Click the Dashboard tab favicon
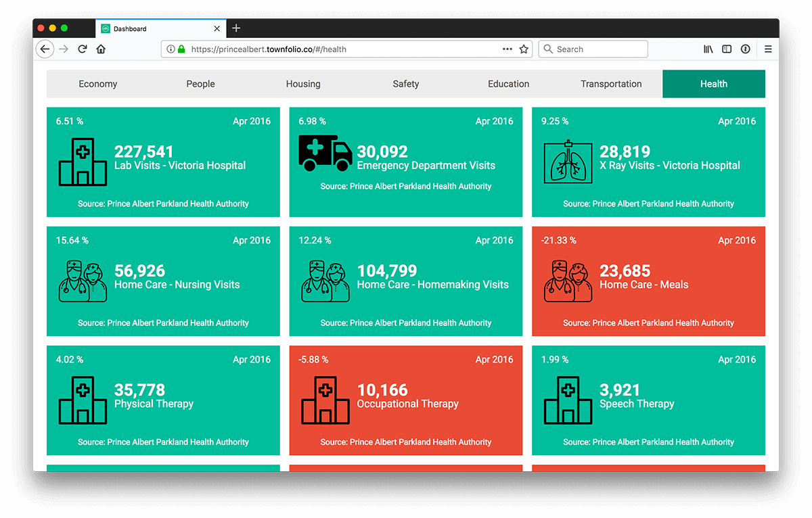Screen dimensions: 812x518 [106, 28]
